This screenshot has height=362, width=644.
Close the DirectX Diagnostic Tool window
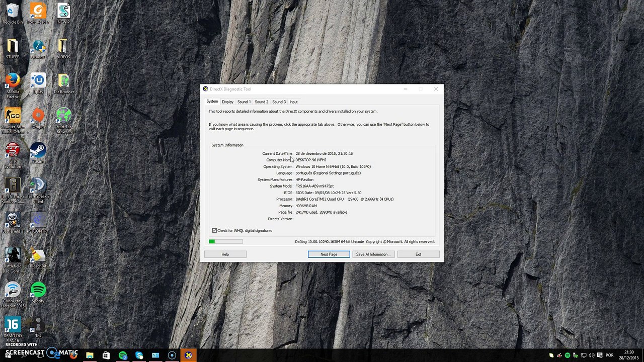(x=436, y=89)
